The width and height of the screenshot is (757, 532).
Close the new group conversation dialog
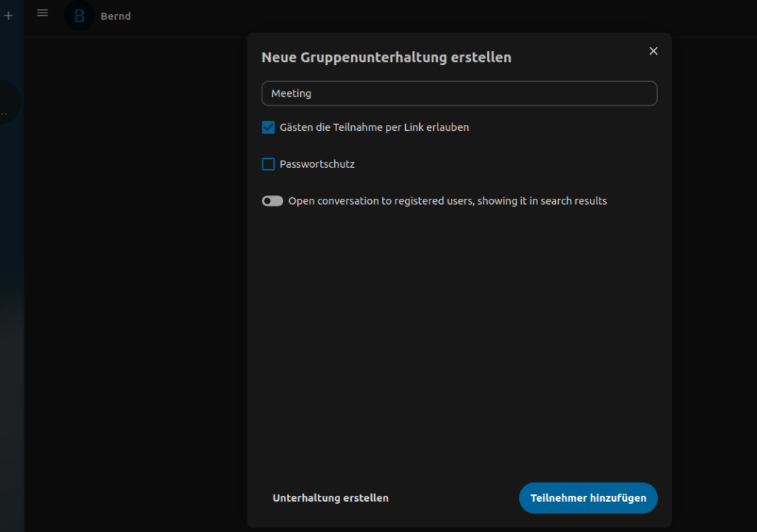point(653,51)
